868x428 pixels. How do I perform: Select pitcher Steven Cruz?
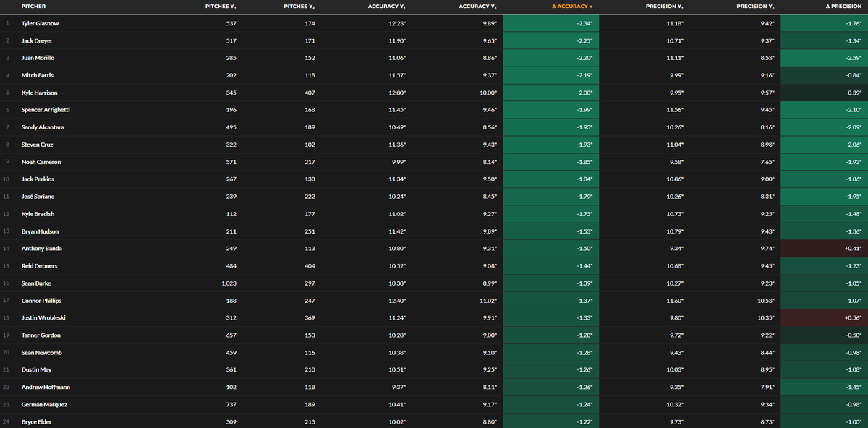click(37, 145)
